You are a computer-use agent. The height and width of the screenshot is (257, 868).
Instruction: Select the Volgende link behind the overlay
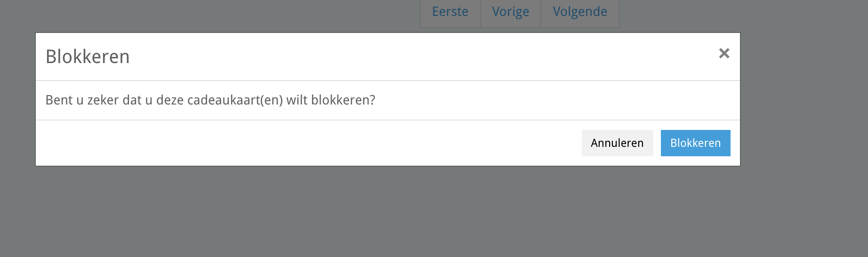tap(580, 12)
